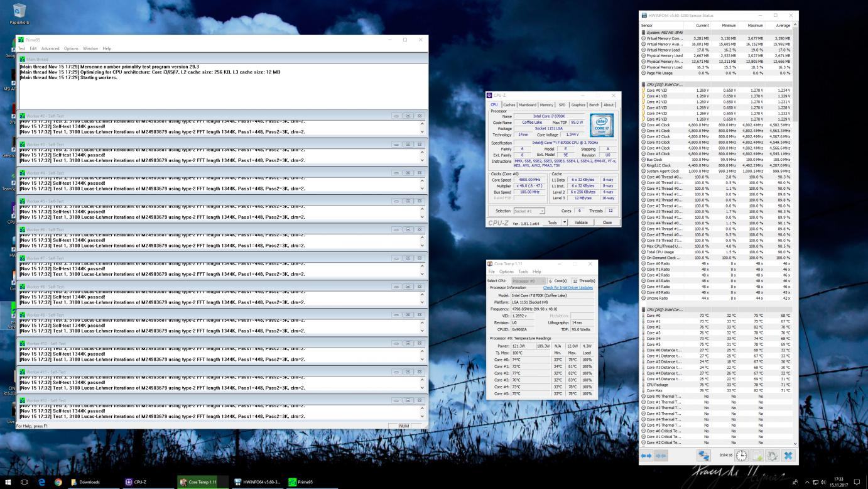The image size is (868, 489).
Task: Maximize Worker #2 Self-Test child window
Action: (407, 116)
